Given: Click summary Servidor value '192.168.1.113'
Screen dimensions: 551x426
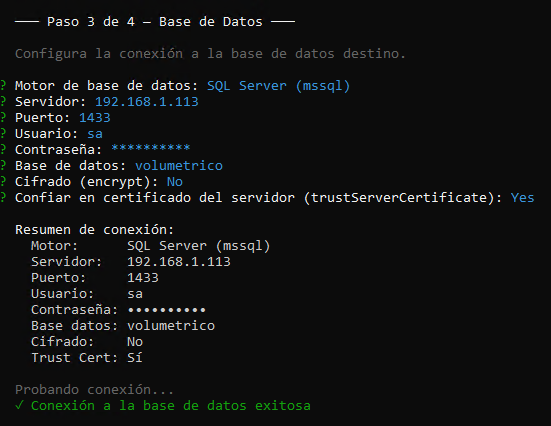Looking at the screenshot, I should pyautogui.click(x=179, y=262).
